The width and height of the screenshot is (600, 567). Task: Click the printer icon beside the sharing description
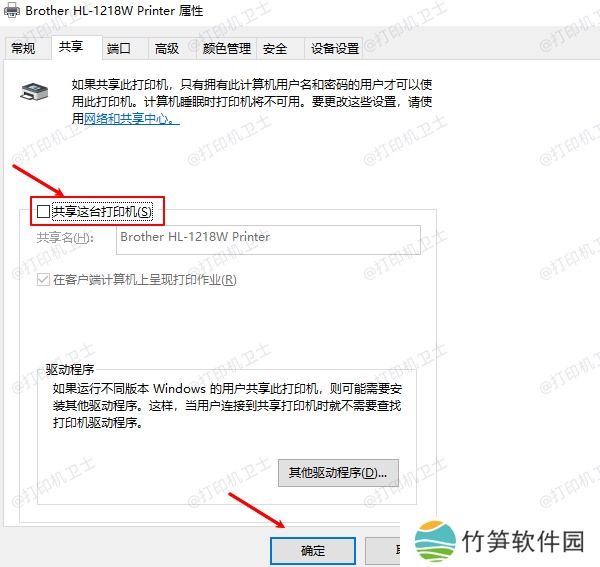[33, 93]
